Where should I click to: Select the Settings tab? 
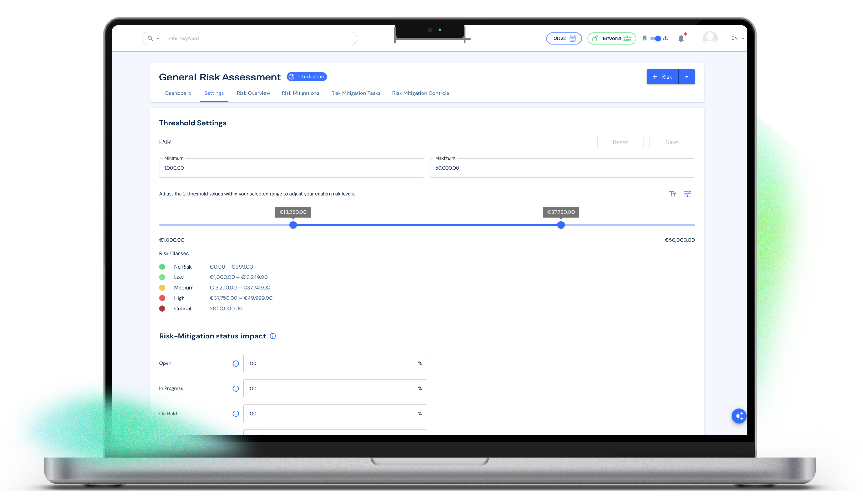[214, 93]
